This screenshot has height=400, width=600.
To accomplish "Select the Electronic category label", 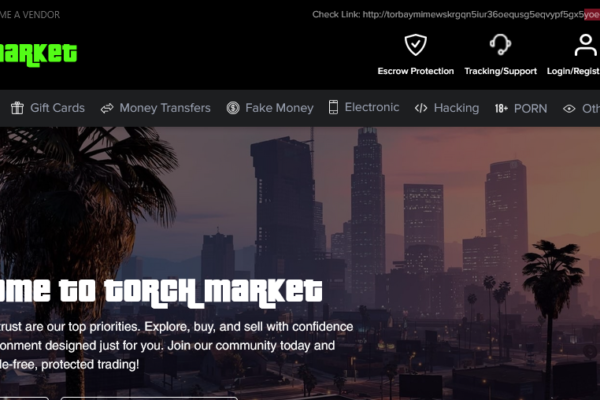I will 372,107.
